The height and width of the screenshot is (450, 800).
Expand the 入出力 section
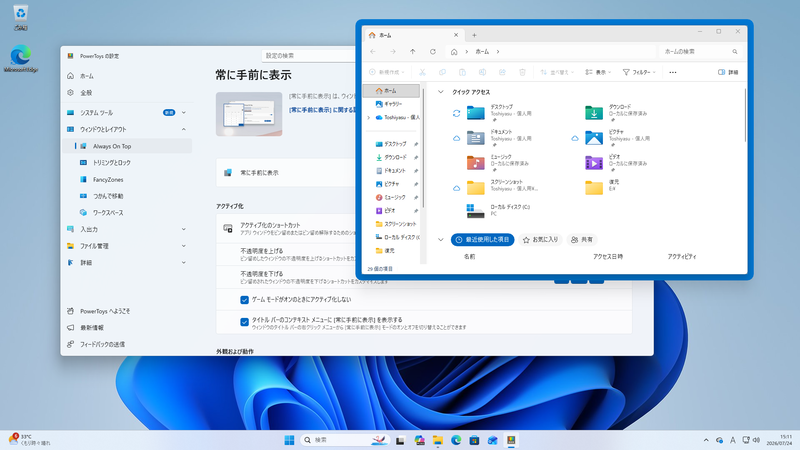tap(184, 230)
